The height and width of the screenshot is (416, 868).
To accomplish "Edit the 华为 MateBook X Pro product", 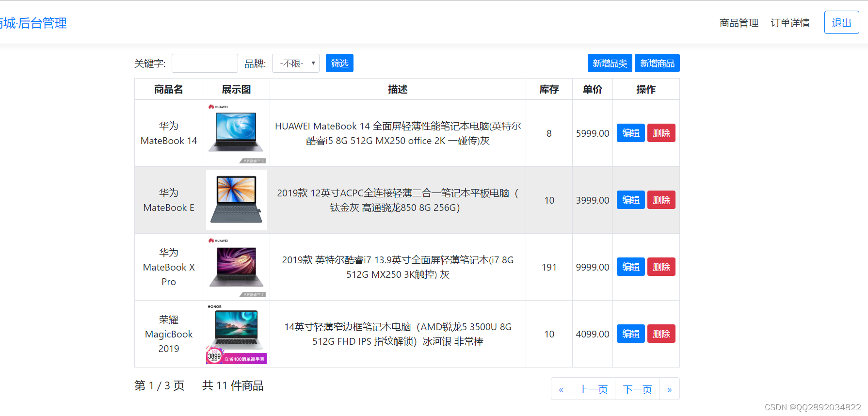I will click(x=630, y=267).
